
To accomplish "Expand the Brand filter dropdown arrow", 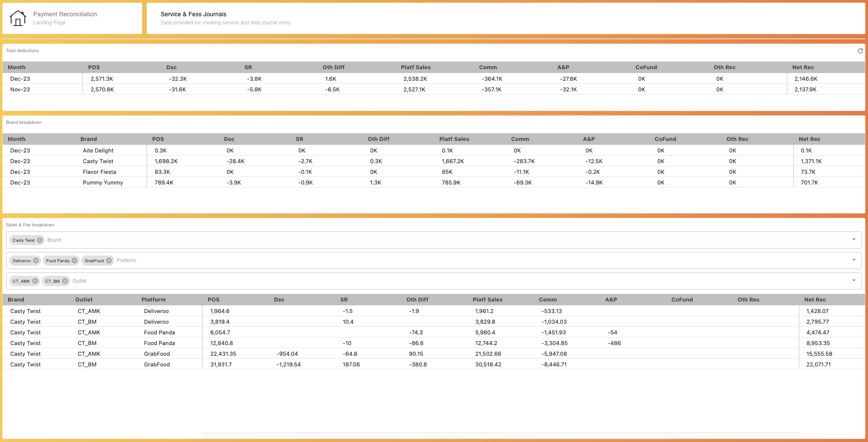I will (x=853, y=240).
